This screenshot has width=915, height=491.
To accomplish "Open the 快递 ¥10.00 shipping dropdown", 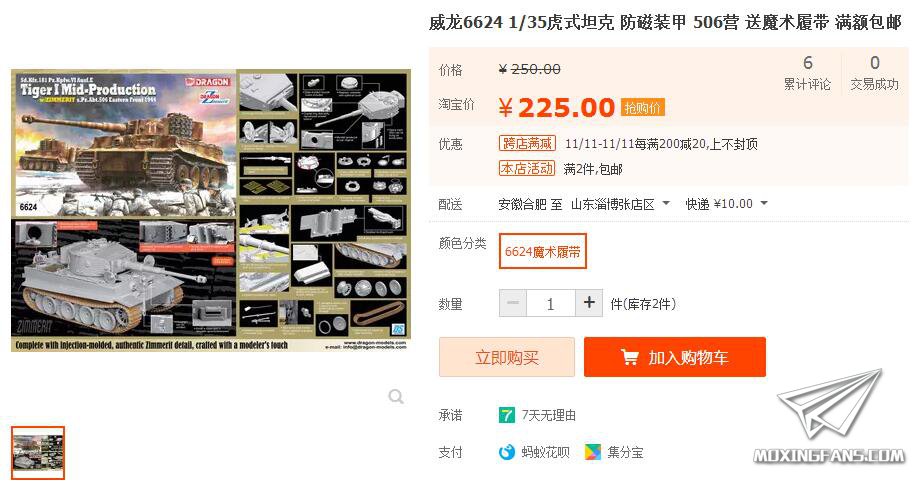I will pos(727,204).
